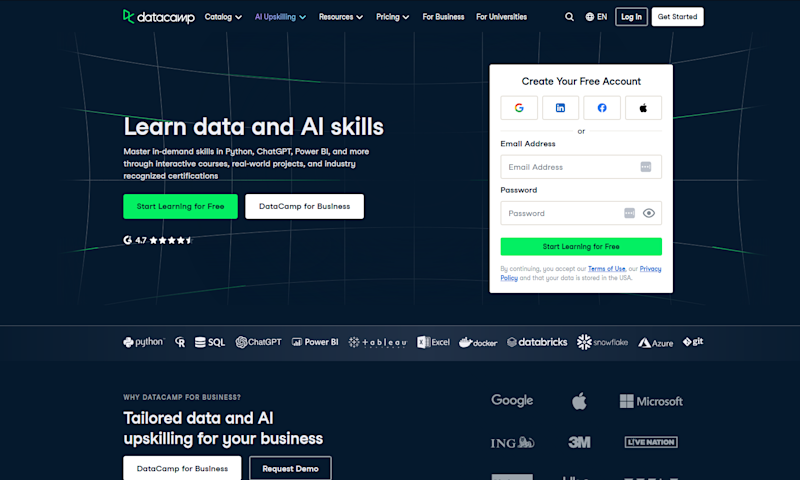Sign up with the LinkedIn icon button
The height and width of the screenshot is (480, 800).
point(560,108)
